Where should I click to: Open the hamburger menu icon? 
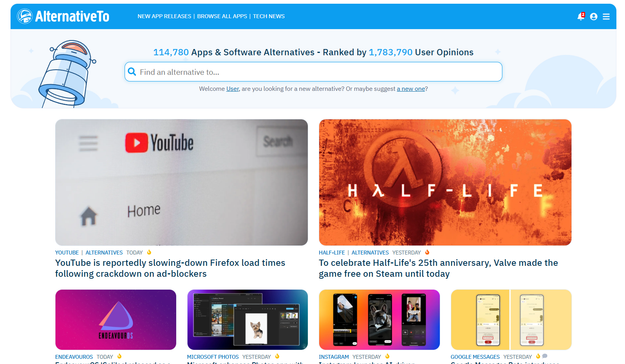click(x=606, y=16)
